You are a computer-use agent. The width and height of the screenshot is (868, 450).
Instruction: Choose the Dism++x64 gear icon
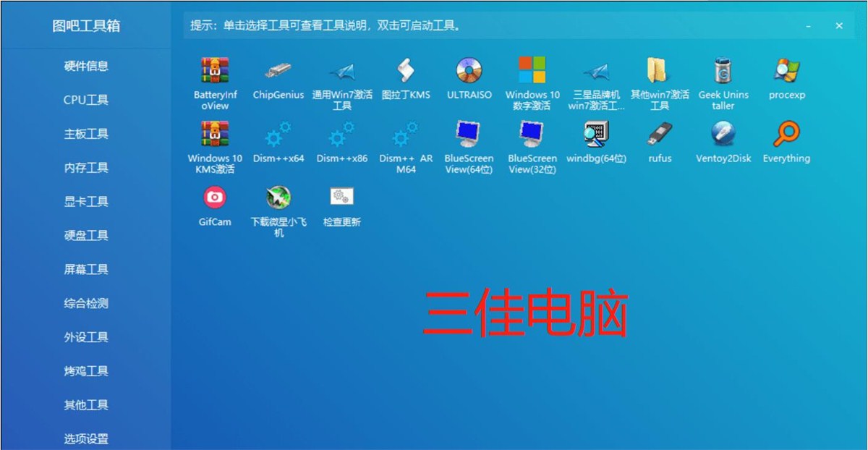[x=278, y=134]
